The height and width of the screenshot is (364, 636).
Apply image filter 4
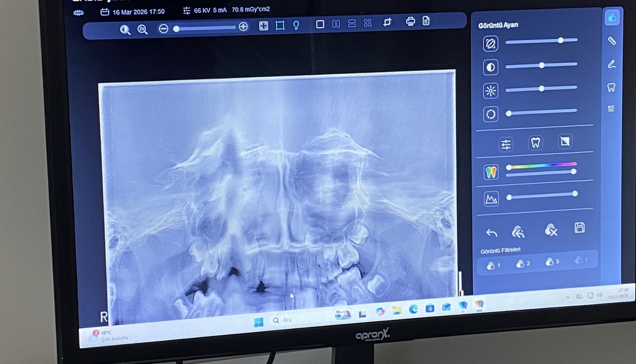(x=581, y=260)
